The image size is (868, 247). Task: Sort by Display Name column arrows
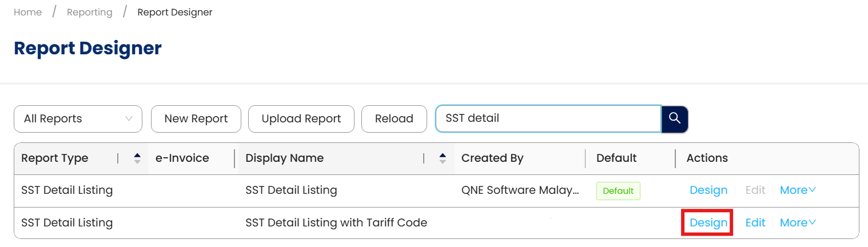coord(443,158)
